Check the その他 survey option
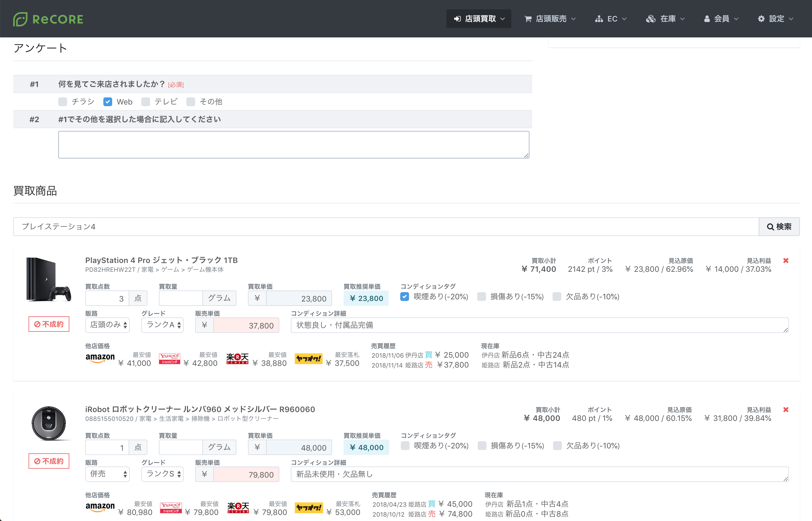Screen dimensions: 812x521 tap(191, 102)
